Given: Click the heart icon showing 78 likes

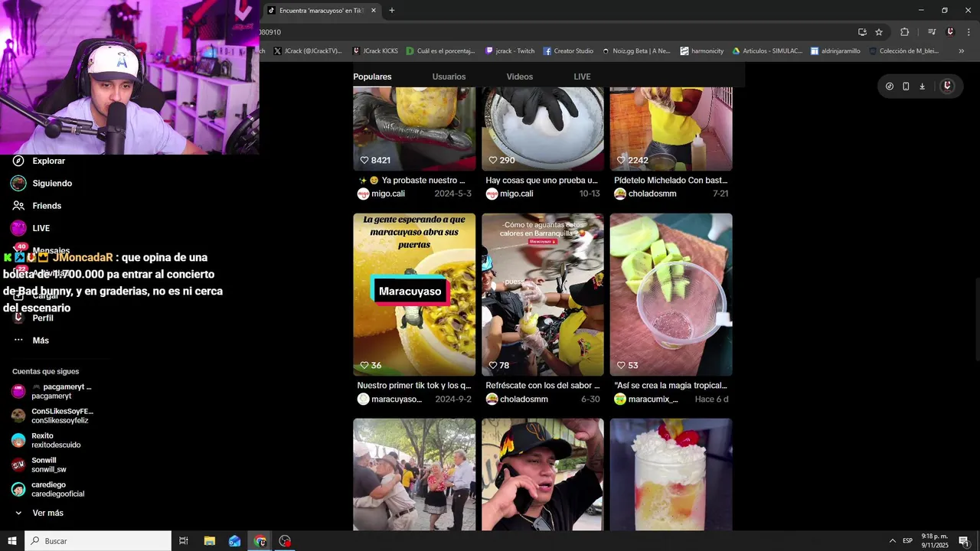Looking at the screenshot, I should [x=493, y=365].
